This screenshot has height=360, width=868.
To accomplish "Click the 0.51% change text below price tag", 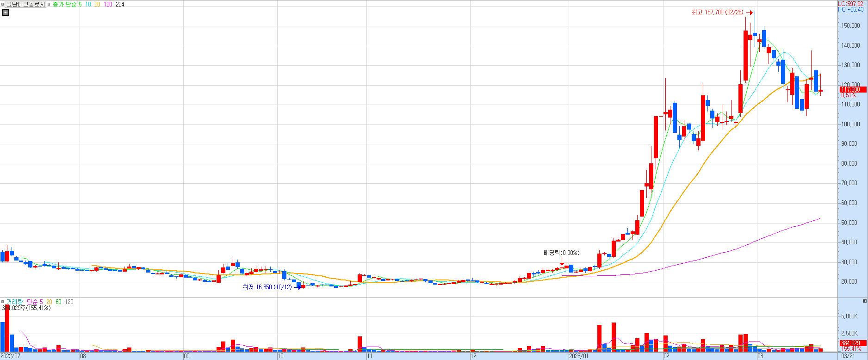I will point(849,95).
